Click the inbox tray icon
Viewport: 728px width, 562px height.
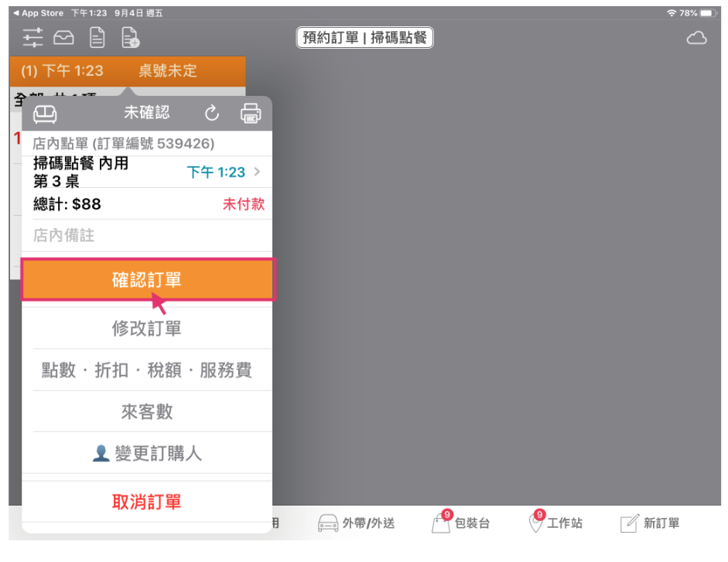coord(63,37)
